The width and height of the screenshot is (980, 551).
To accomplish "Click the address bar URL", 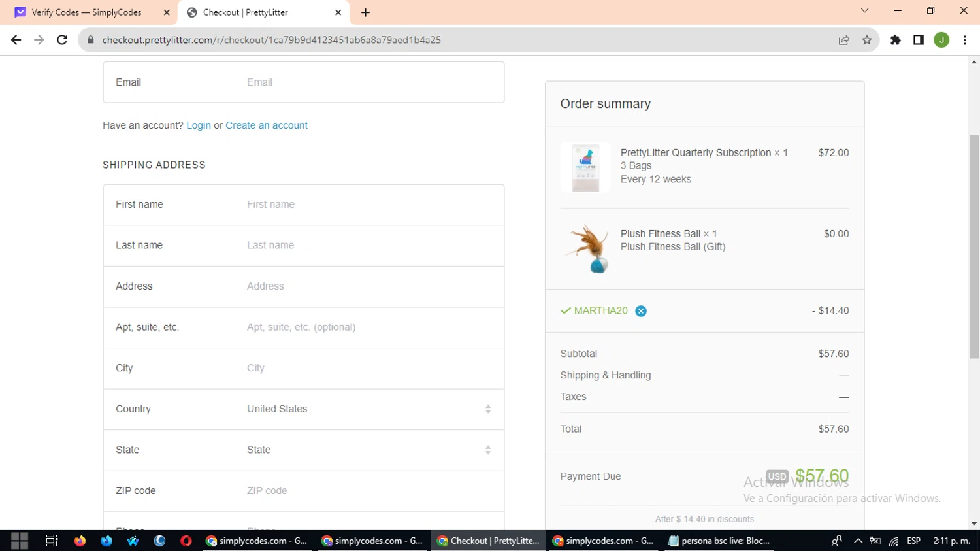I will [271, 40].
